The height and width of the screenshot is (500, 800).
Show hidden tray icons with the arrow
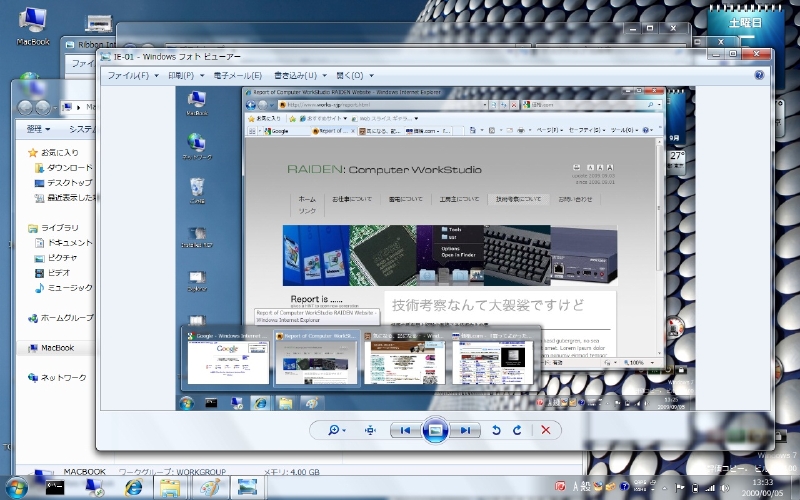666,488
